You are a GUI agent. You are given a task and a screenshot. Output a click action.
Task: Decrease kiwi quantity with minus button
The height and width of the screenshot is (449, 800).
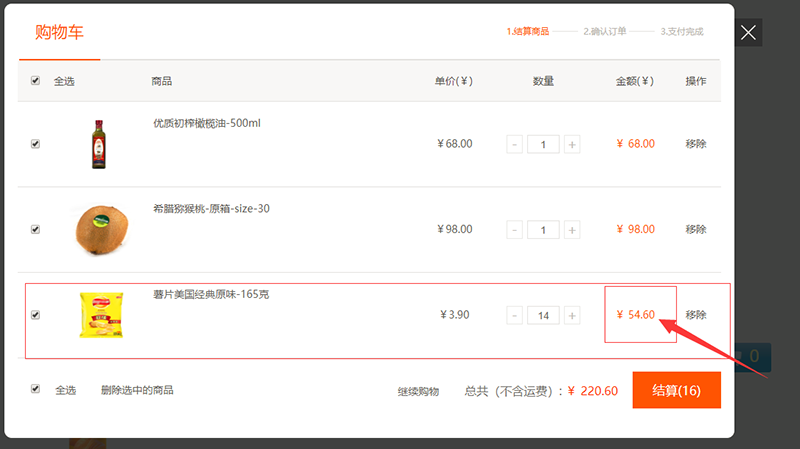(x=515, y=230)
